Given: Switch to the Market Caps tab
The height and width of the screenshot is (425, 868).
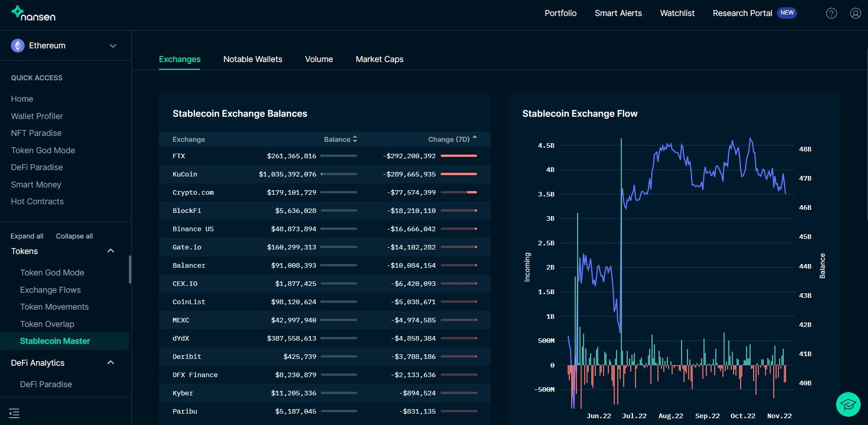Looking at the screenshot, I should pyautogui.click(x=380, y=59).
